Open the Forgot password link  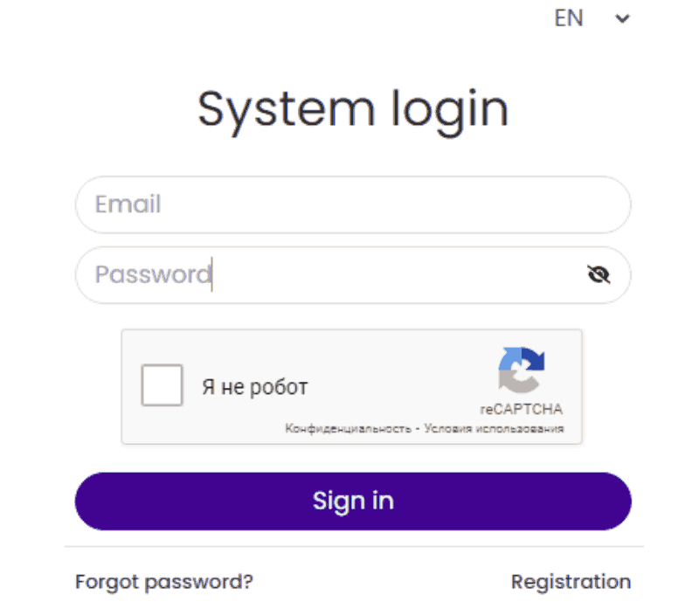pyautogui.click(x=164, y=581)
